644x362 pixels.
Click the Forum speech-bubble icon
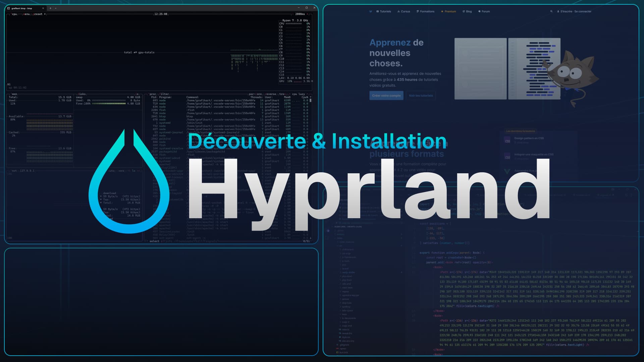[479, 11]
